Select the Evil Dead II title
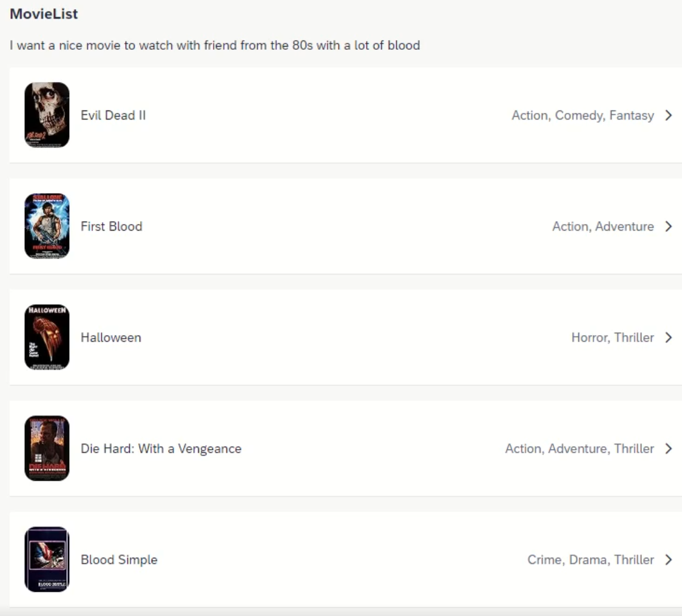The width and height of the screenshot is (682, 616). [x=113, y=115]
